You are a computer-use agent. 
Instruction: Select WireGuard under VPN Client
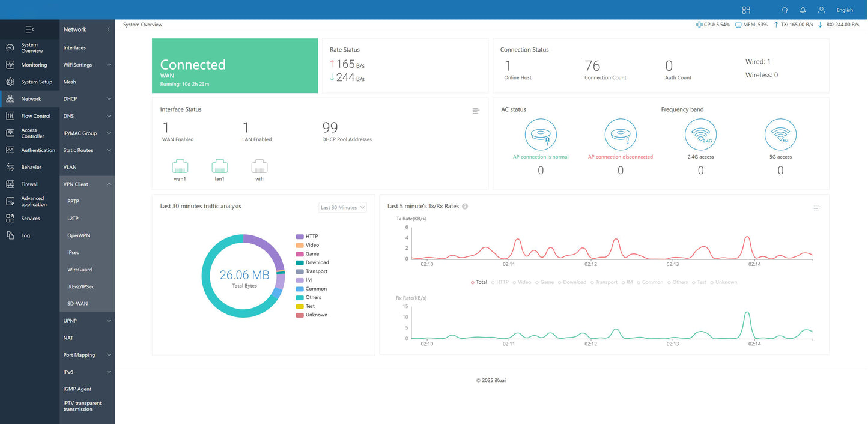coord(79,270)
